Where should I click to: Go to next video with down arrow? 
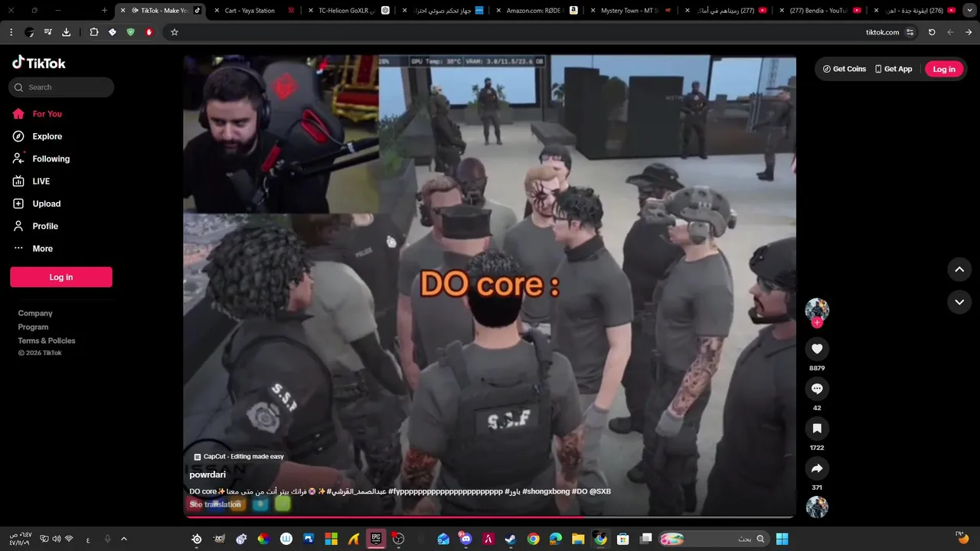(x=959, y=302)
